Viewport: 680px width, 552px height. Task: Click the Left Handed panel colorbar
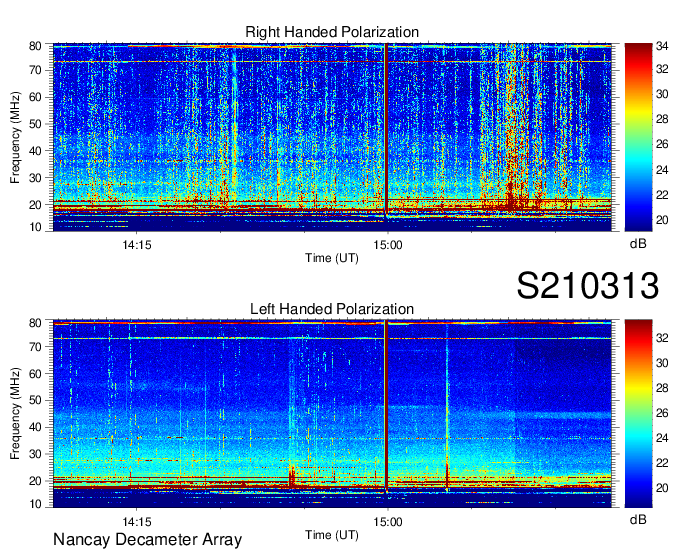638,414
